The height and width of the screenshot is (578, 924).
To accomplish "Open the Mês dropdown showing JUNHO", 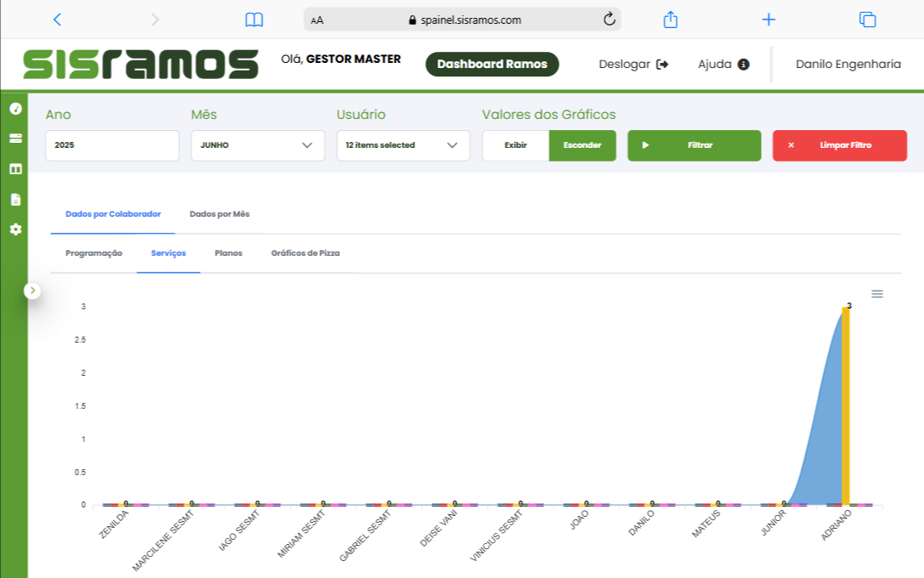I will click(257, 145).
